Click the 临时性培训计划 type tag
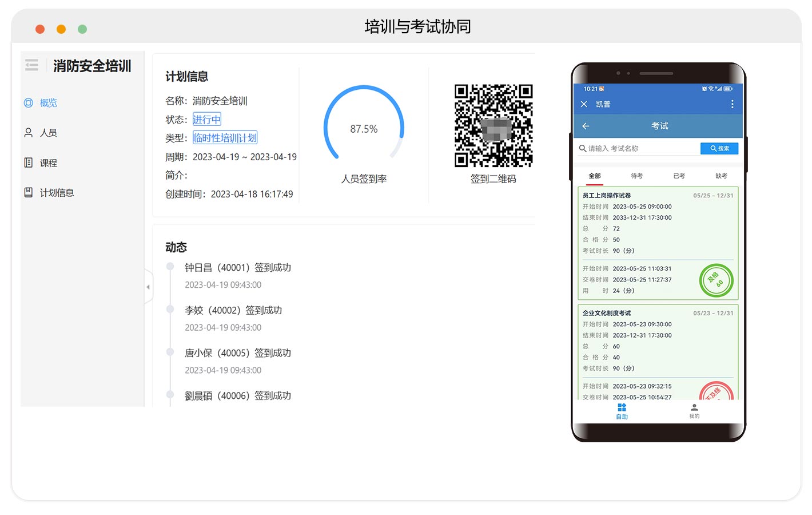This screenshot has height=515, width=812. [225, 138]
